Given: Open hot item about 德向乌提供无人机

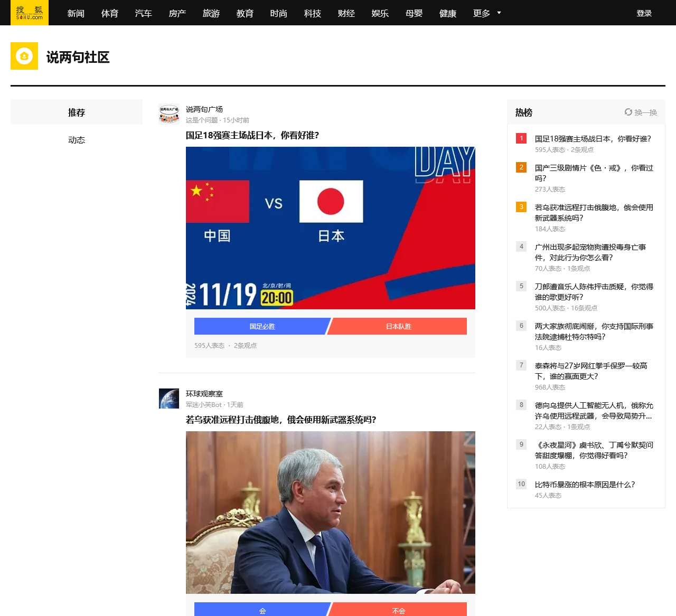Looking at the screenshot, I should [x=594, y=411].
